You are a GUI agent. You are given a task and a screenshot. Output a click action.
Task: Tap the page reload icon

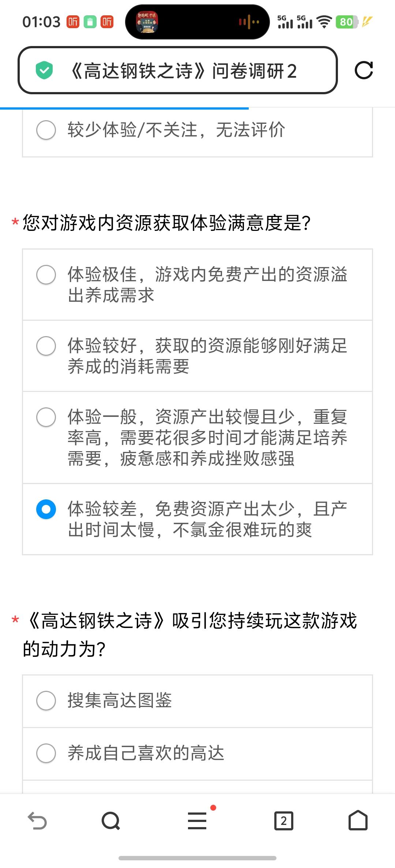(364, 70)
